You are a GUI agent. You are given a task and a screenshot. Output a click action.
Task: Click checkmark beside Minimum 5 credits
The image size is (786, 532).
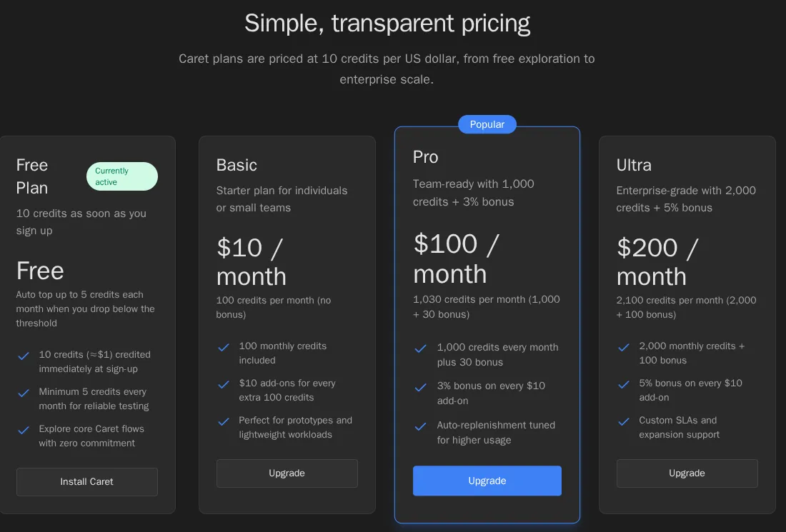tap(24, 393)
